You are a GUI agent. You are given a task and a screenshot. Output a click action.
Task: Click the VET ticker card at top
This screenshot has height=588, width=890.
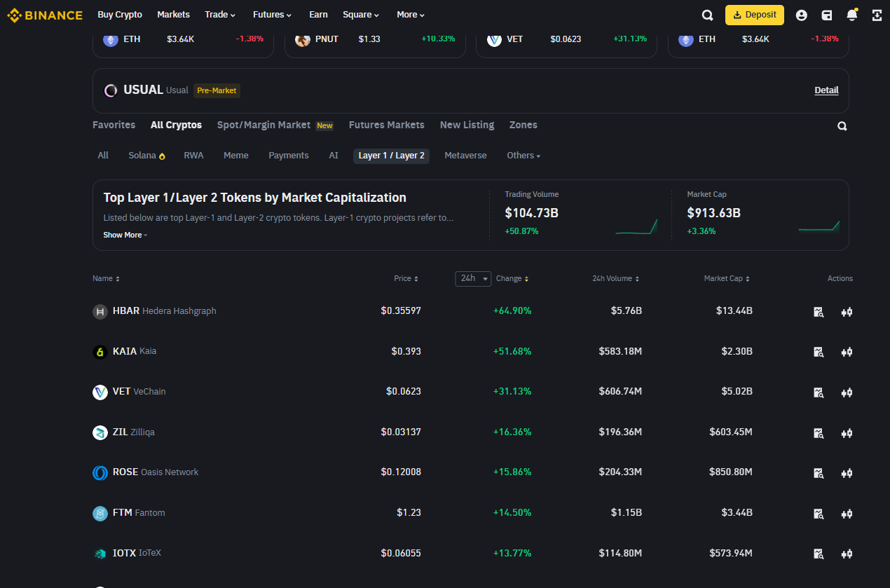[x=566, y=42]
